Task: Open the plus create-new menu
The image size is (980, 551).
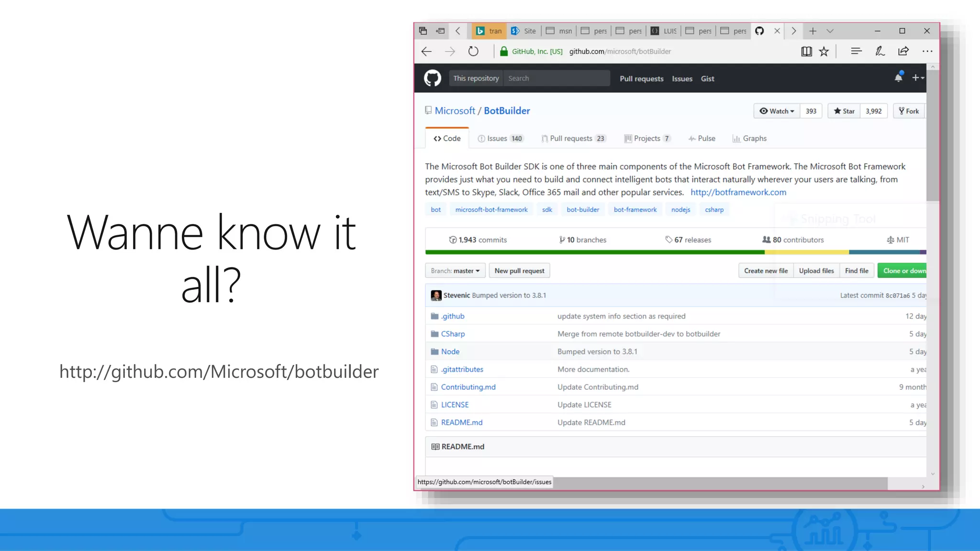Action: 917,77
